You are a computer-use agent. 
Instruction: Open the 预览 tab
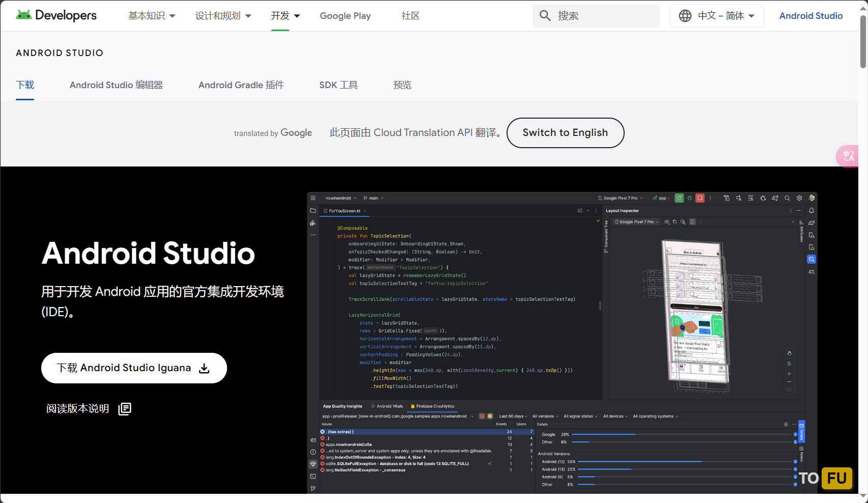pyautogui.click(x=402, y=85)
